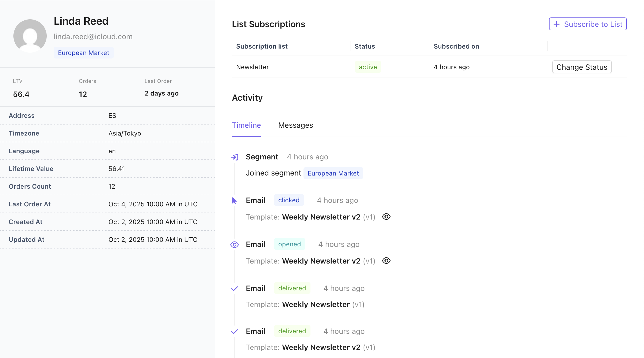Click the European Market segment badge in the timeline
Screen dimensions: 644x358
point(333,173)
